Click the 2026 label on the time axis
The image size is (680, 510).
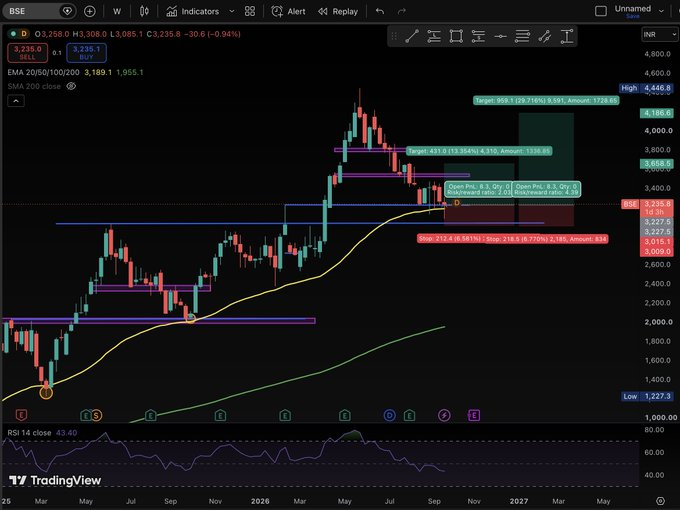coord(260,501)
